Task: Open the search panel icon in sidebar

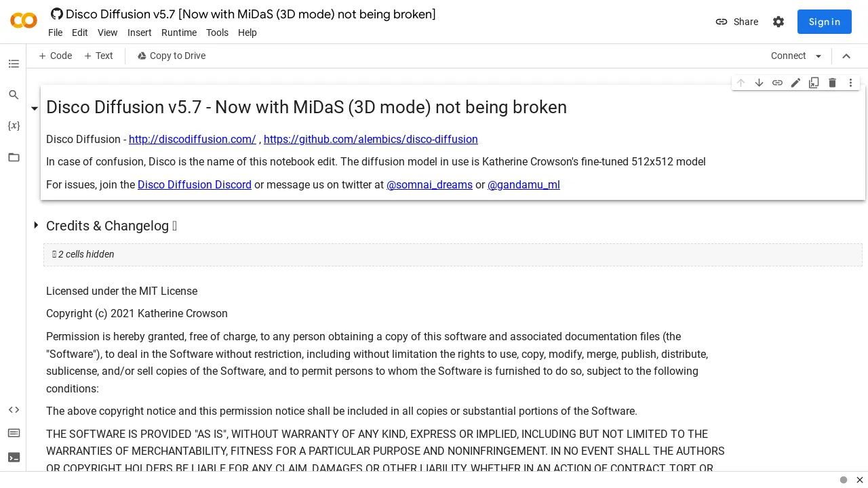Action: pyautogui.click(x=14, y=95)
